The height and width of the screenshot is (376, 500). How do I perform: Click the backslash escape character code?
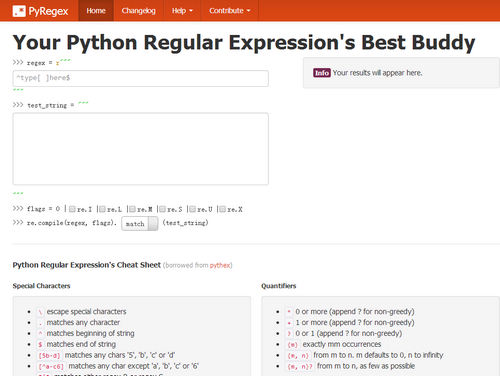40,312
